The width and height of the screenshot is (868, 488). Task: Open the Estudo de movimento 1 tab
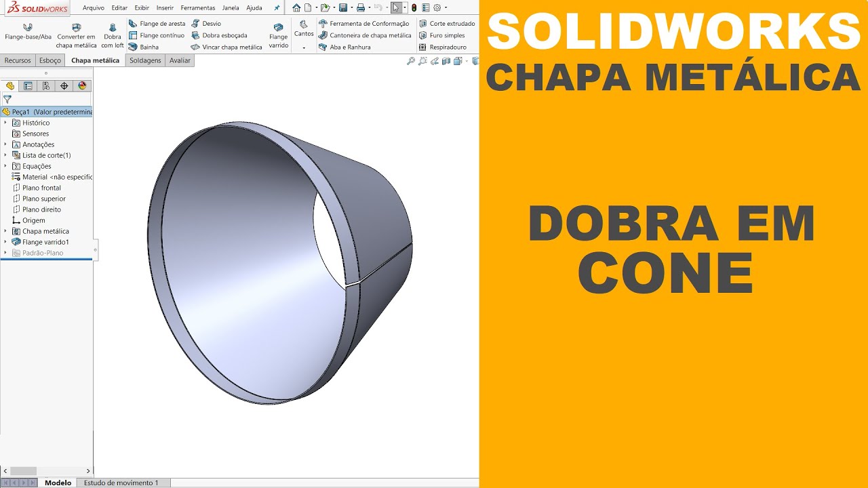tap(121, 483)
